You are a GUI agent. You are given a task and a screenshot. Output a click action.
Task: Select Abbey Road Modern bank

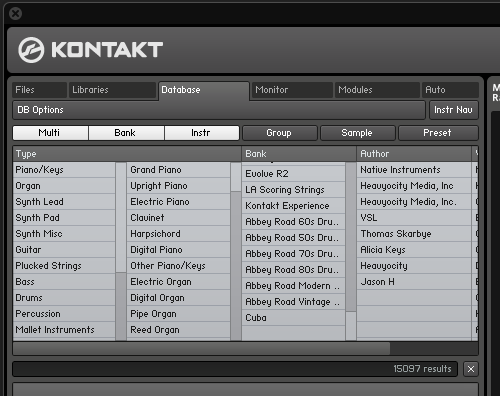click(293, 286)
